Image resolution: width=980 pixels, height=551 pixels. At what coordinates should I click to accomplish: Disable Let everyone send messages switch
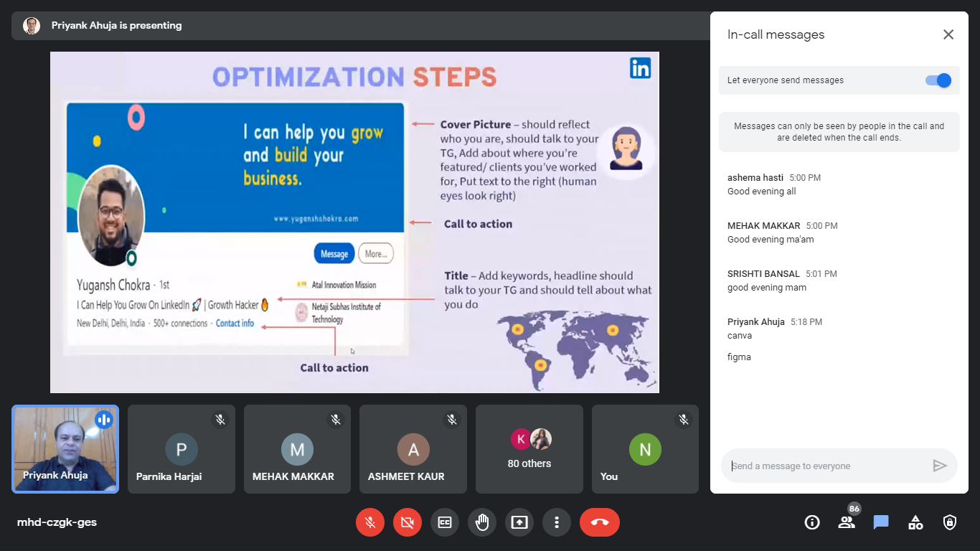pos(938,80)
